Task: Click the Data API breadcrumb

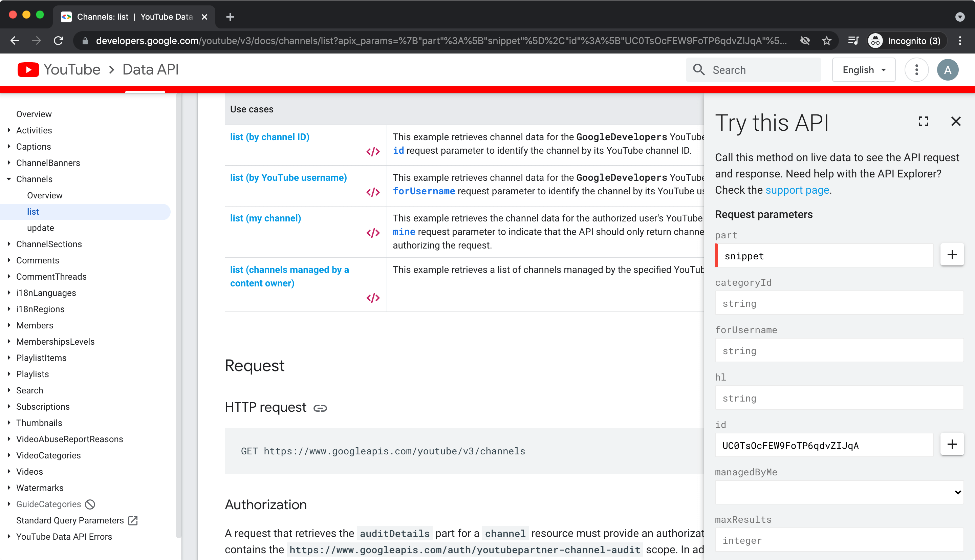Action: [x=150, y=70]
